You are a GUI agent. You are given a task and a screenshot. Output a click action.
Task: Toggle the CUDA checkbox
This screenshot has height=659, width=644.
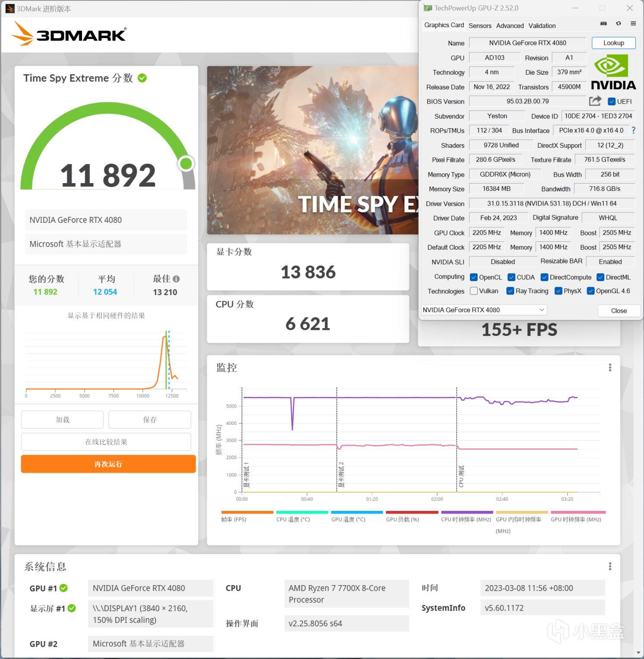click(x=511, y=277)
